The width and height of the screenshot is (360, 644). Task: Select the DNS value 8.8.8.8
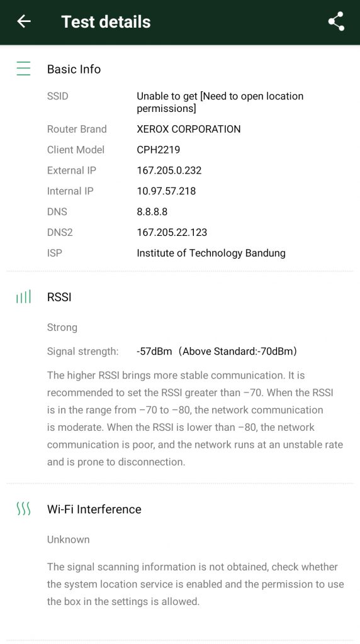[x=152, y=211]
